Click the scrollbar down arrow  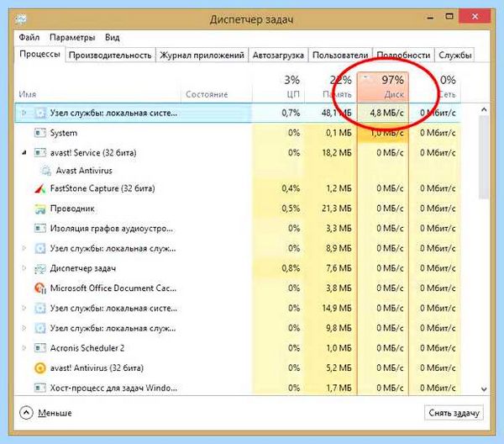pyautogui.click(x=484, y=389)
